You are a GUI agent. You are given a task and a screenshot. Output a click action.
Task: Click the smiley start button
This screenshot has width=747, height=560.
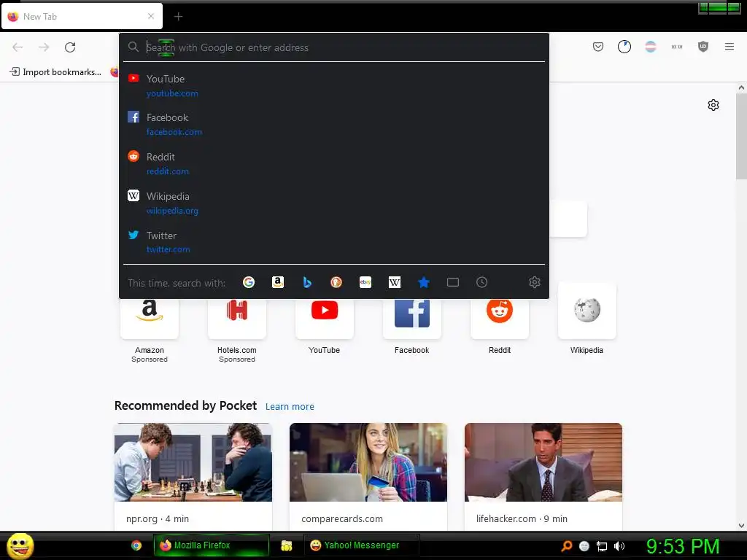click(20, 545)
